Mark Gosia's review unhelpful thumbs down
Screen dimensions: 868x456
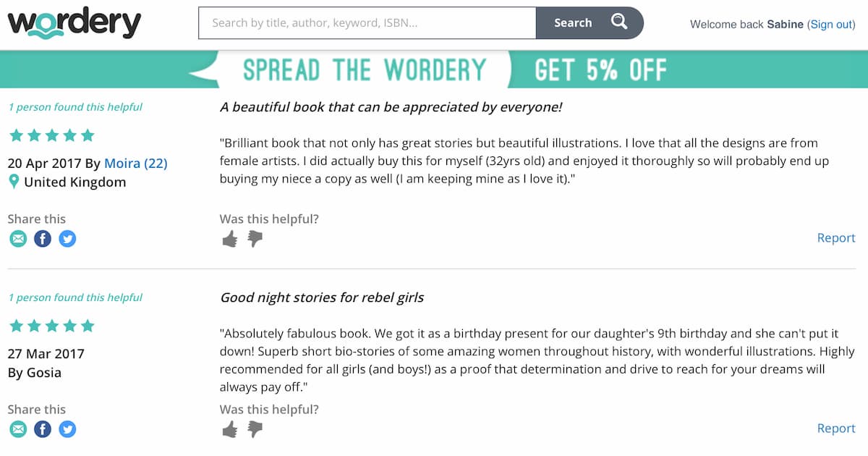tap(255, 429)
